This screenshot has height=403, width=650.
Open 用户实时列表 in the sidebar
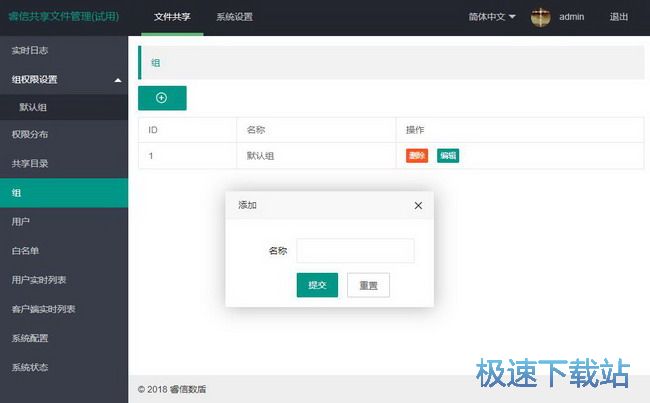64,280
